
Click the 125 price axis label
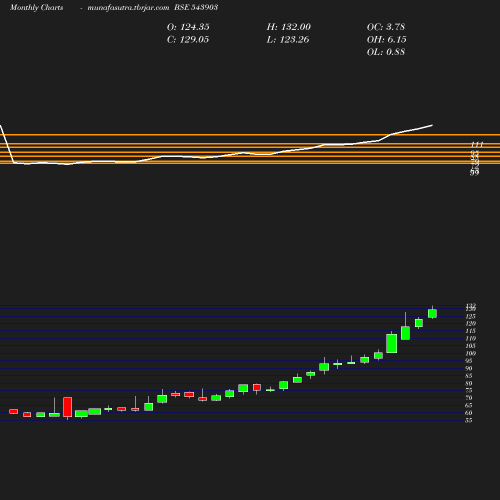(470, 316)
